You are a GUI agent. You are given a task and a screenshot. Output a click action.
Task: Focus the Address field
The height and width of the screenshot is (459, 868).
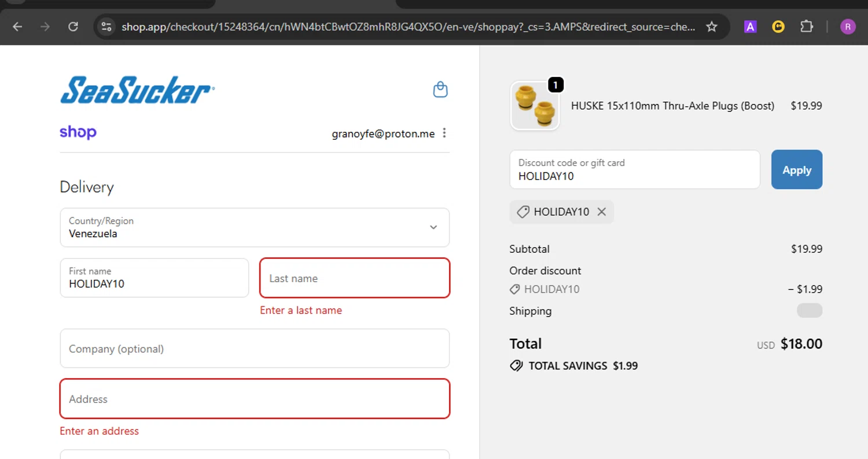255,399
